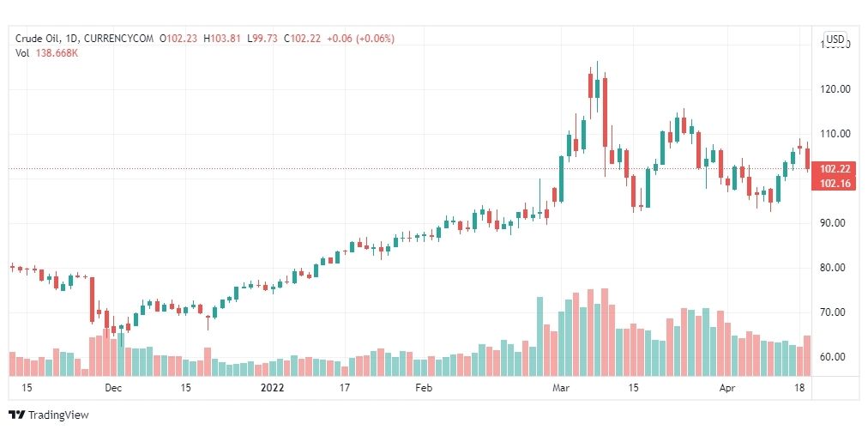Click the TradingView logo icon
This screenshot has width=868, height=430.
[17, 415]
